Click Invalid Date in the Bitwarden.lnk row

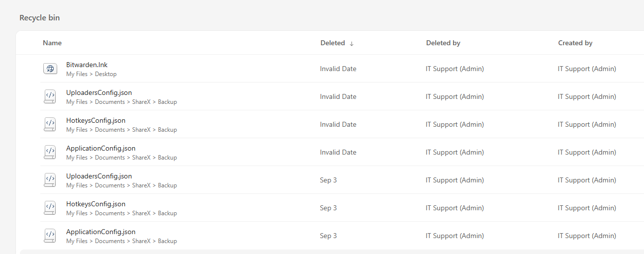tap(338, 69)
